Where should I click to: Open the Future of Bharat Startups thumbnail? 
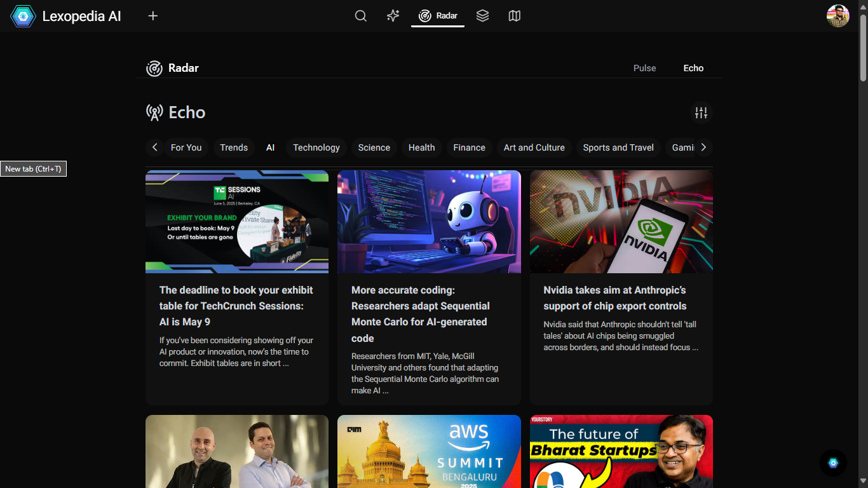pos(621,451)
